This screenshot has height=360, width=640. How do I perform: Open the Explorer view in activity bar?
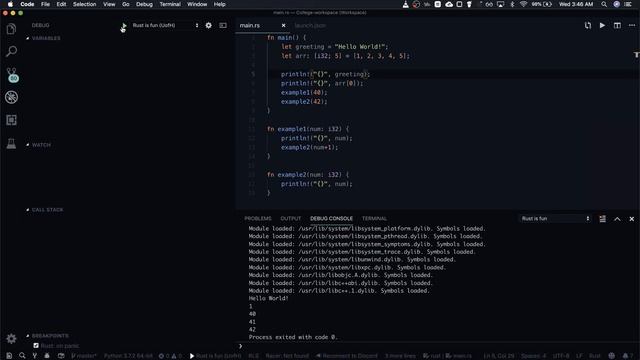[11, 29]
